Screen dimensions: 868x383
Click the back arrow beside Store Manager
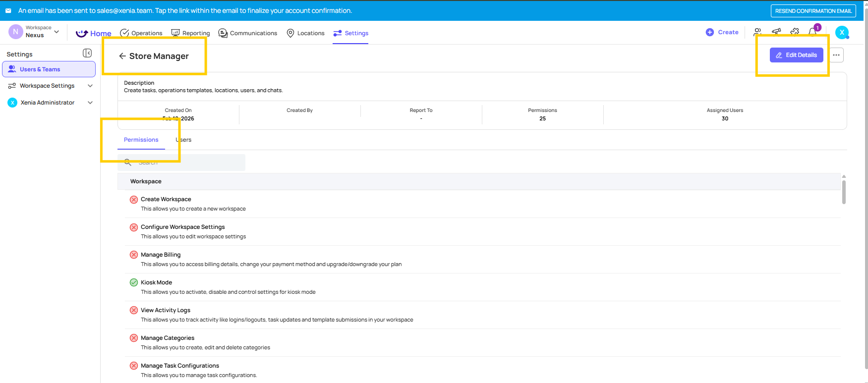point(122,56)
